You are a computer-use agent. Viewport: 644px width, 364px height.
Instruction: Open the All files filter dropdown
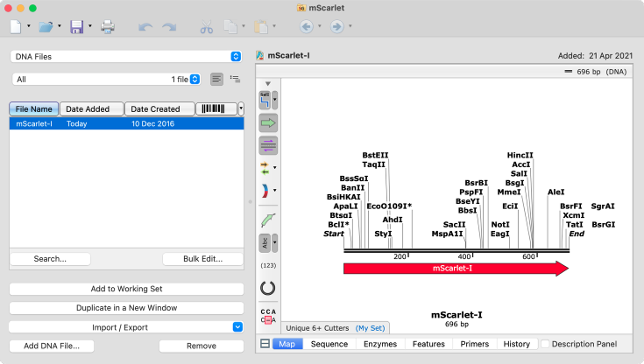pyautogui.click(x=107, y=80)
